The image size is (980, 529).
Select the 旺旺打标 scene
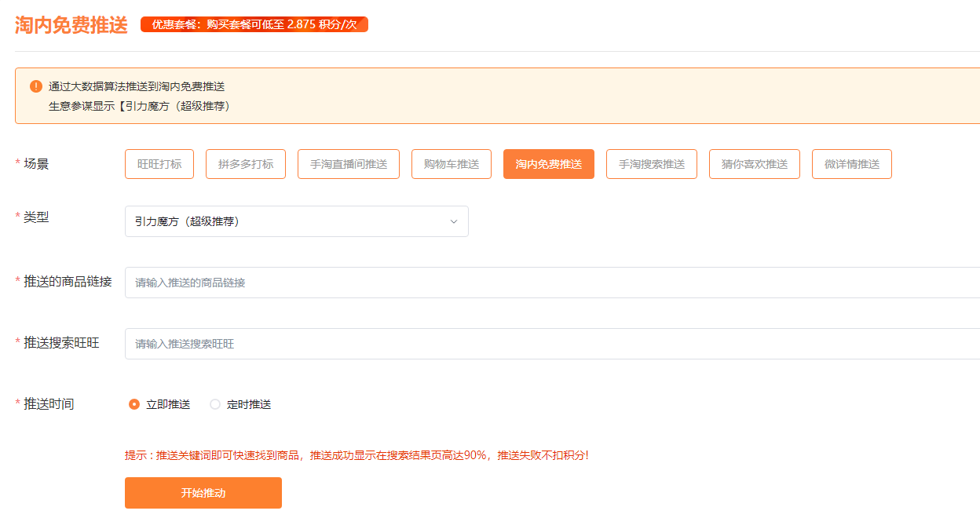[x=159, y=164]
